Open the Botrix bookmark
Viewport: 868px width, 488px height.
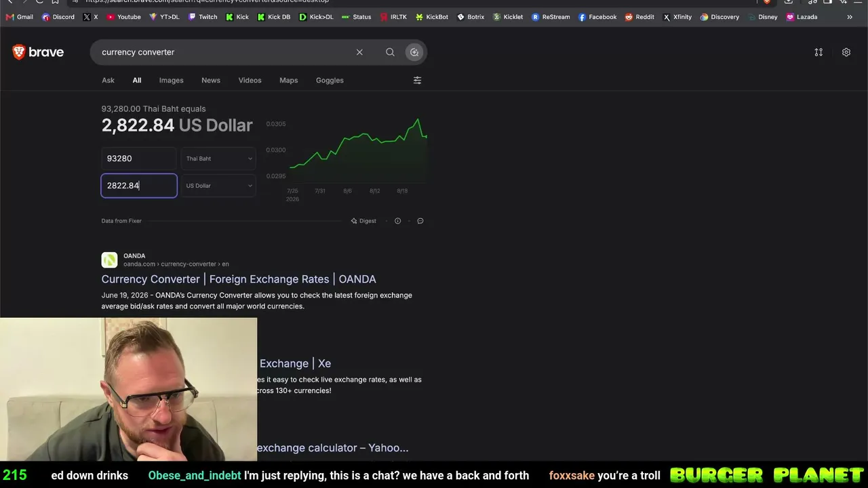471,17
